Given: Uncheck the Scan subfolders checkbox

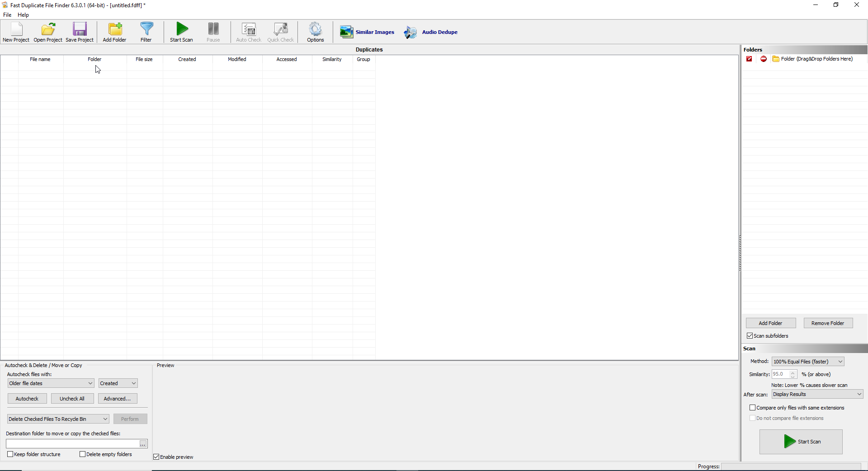Looking at the screenshot, I should pos(750,336).
